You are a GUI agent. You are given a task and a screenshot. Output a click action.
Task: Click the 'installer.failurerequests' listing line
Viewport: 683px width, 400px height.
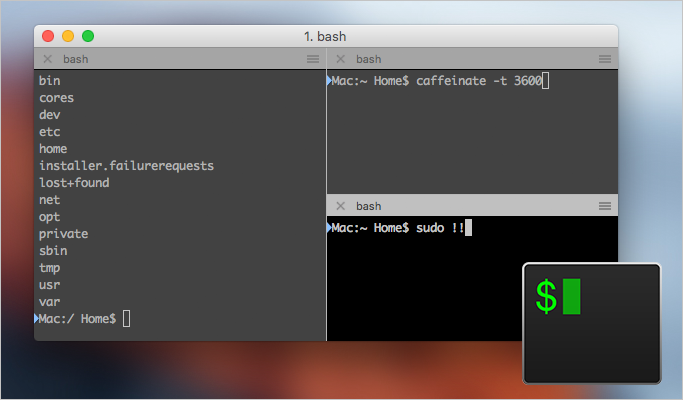click(126, 166)
